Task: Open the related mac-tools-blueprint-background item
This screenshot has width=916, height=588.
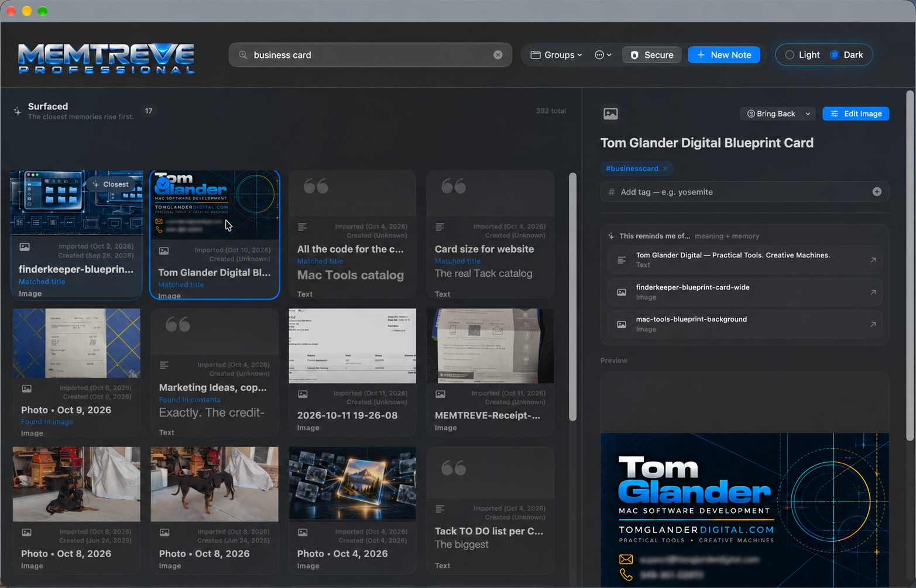Action: (x=745, y=324)
